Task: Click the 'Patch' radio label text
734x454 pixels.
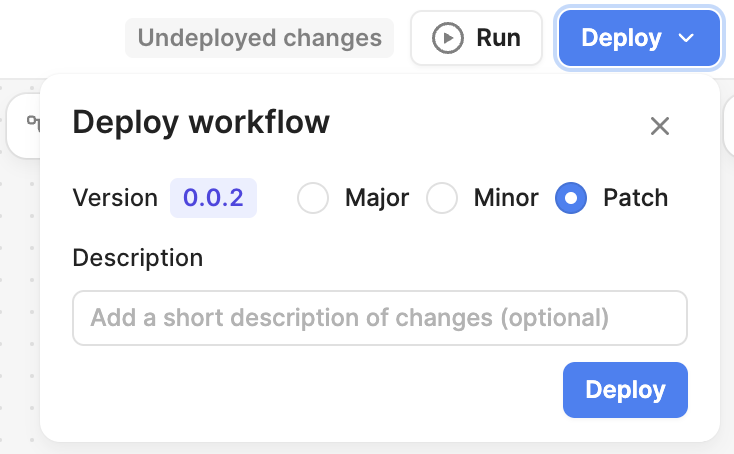Action: pyautogui.click(x=635, y=198)
